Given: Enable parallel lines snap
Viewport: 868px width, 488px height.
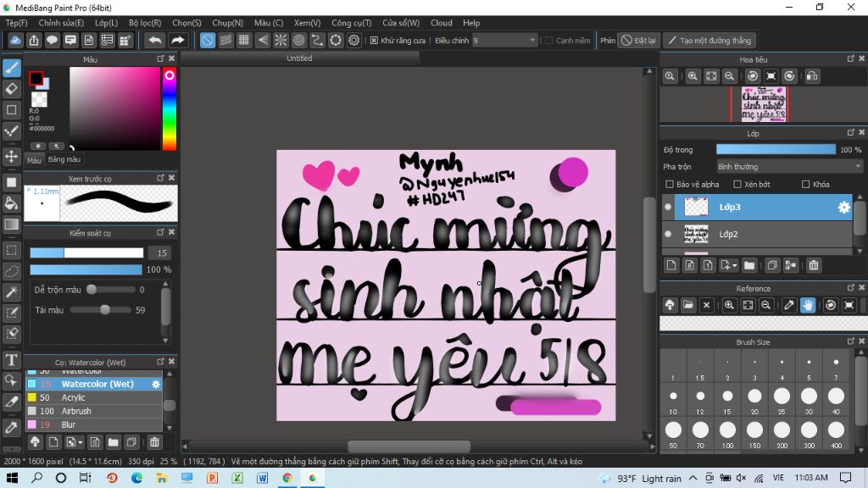Looking at the screenshot, I should [225, 41].
